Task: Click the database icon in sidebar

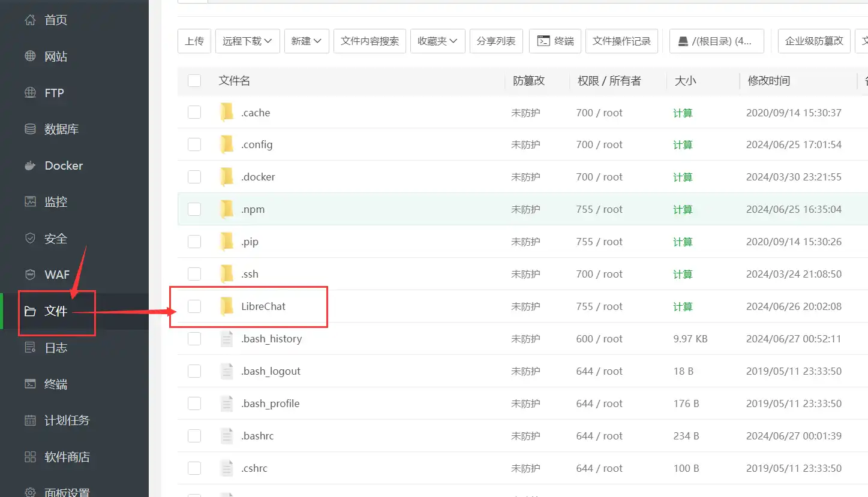Action: click(x=30, y=129)
